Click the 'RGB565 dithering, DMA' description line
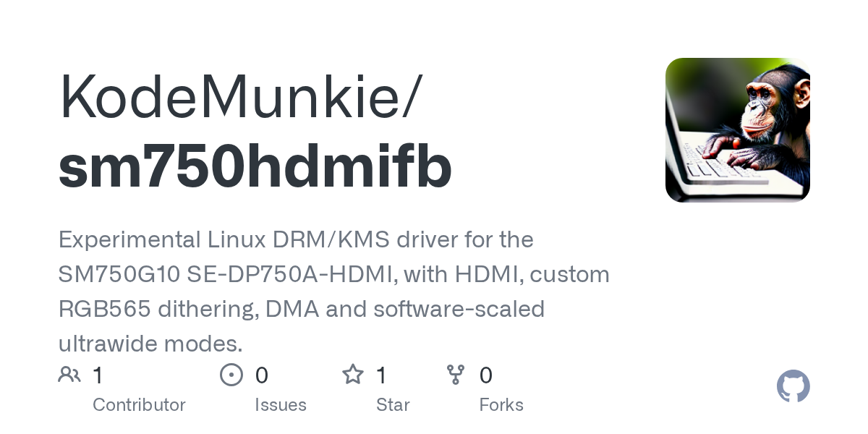This screenshot has width=868, height=434. click(302, 309)
